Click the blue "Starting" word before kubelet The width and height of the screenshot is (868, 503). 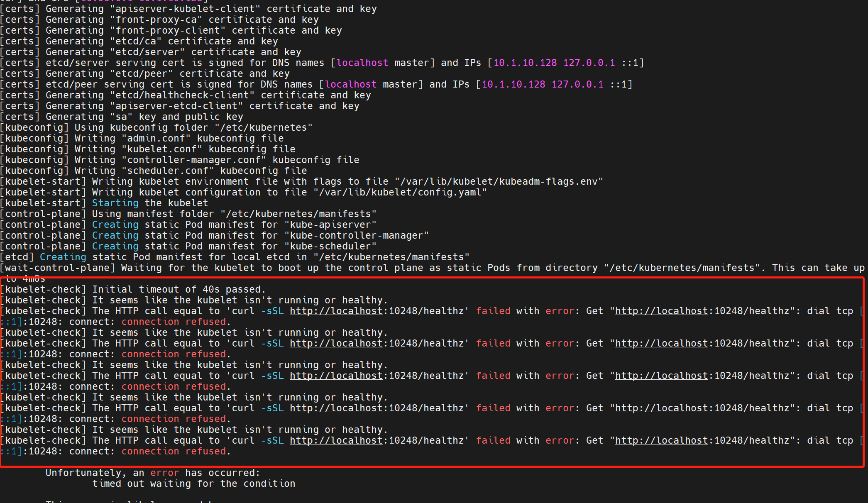coord(115,203)
